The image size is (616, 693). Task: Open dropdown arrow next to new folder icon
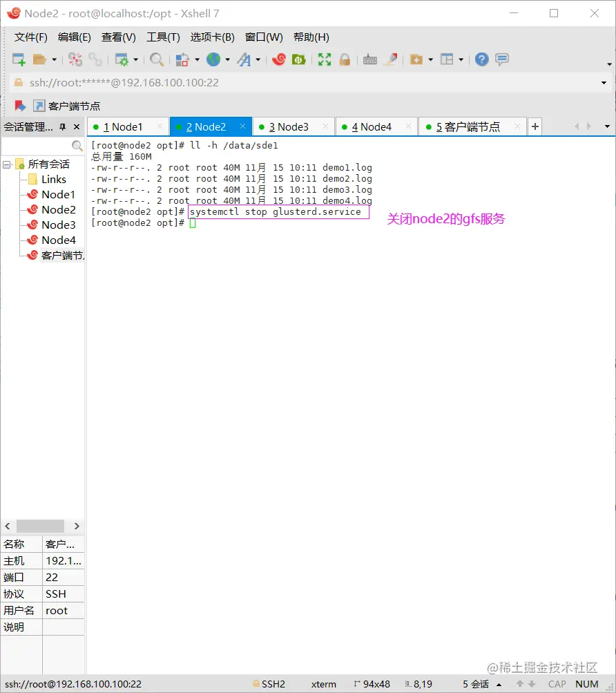pyautogui.click(x=430, y=59)
